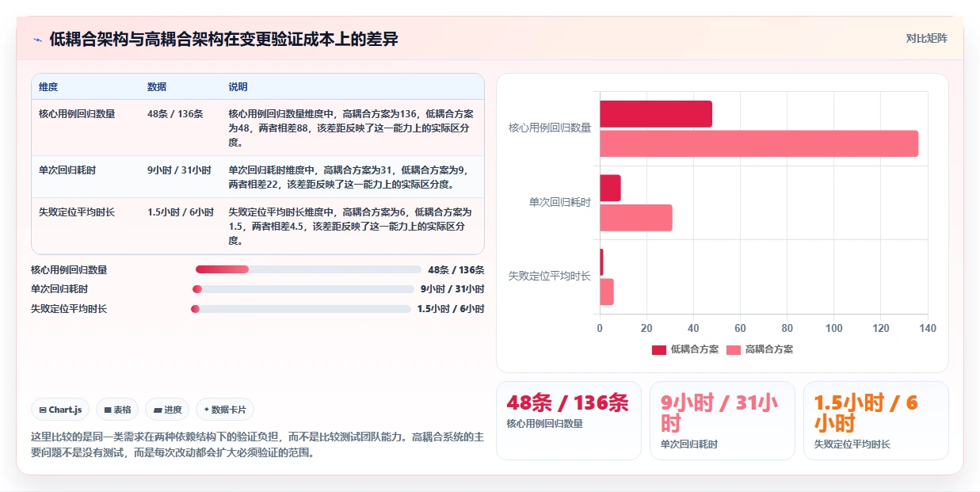980x492 pixels.
Task: Click the 说明 column header
Action: 238,87
